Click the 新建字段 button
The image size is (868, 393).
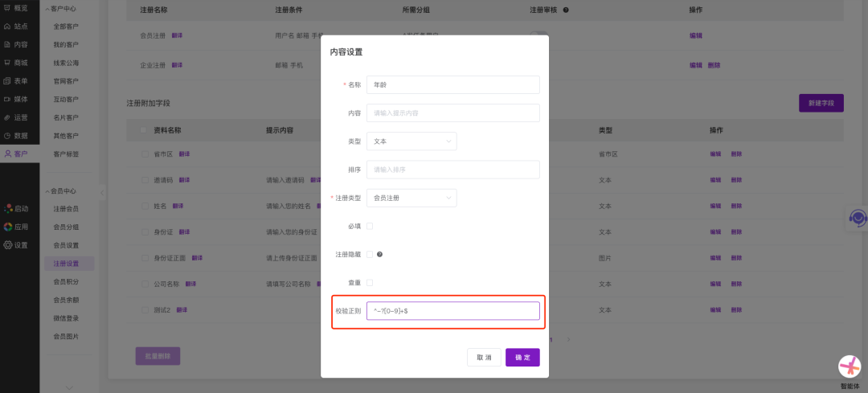(x=821, y=103)
